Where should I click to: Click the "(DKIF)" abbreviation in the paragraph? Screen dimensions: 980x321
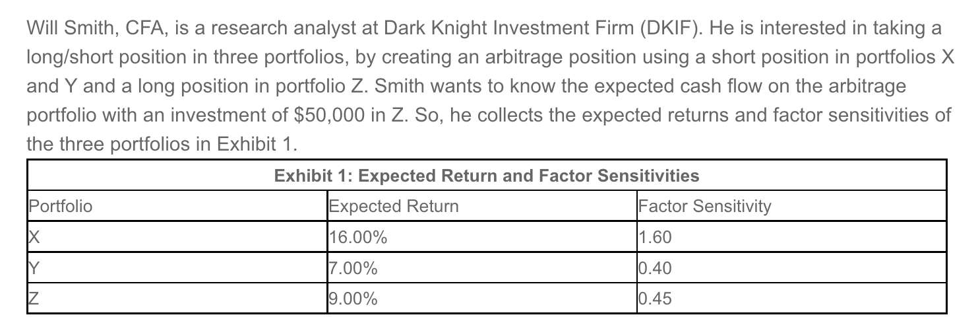pyautogui.click(x=665, y=28)
